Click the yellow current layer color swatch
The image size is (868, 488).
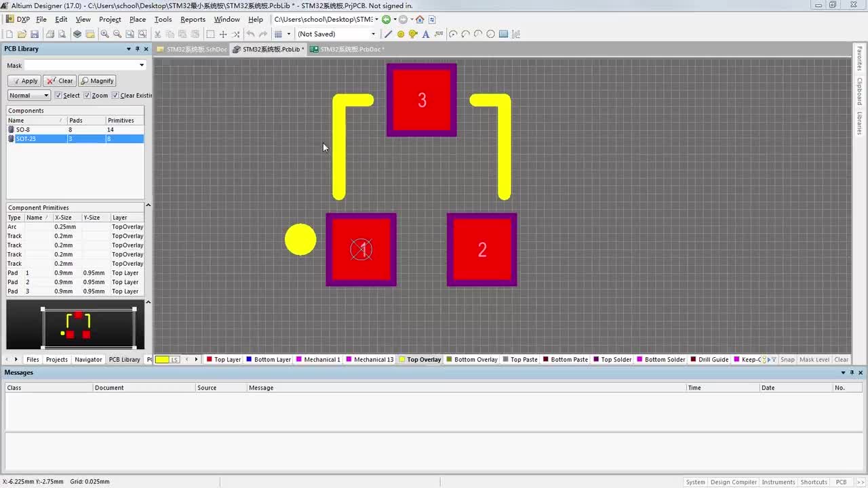pos(161,359)
